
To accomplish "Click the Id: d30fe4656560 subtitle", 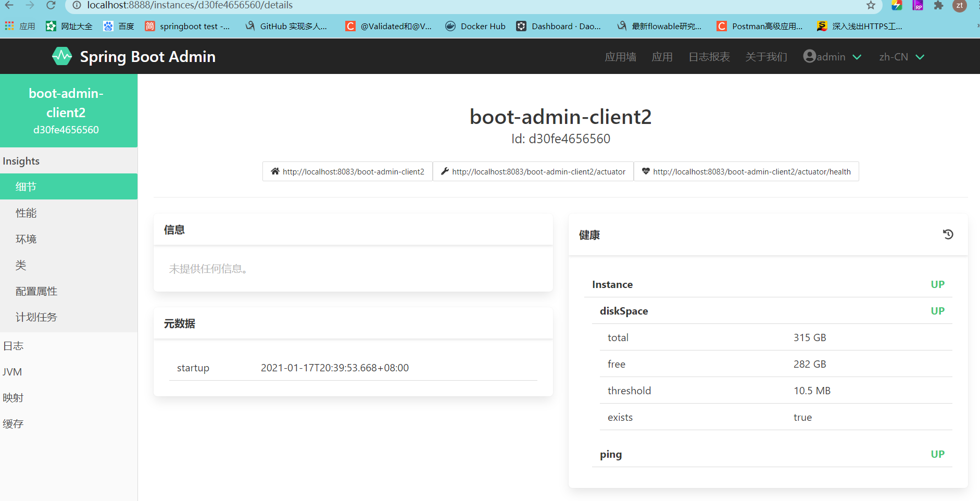I will click(x=561, y=139).
